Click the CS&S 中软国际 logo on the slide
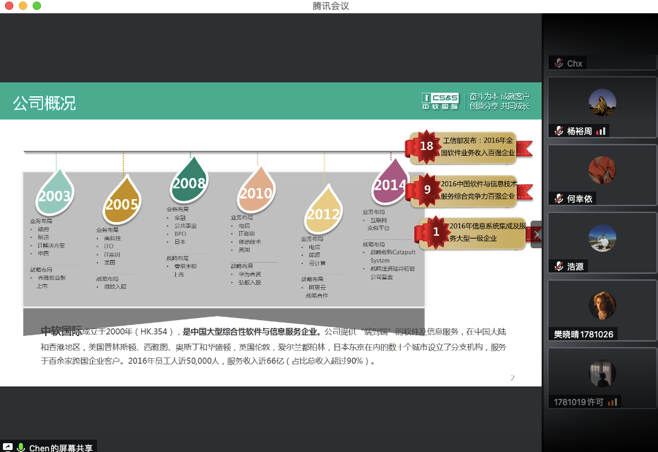This screenshot has height=452, width=658. 440,101
